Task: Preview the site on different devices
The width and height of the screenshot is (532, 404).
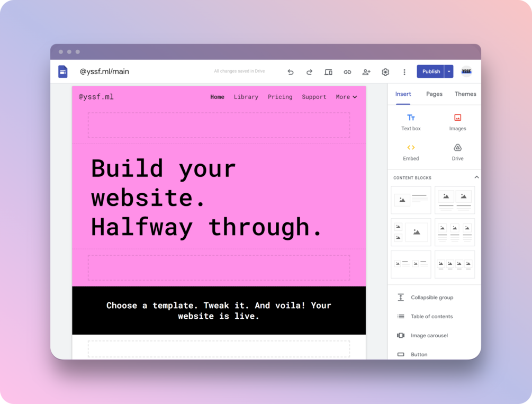Action: [x=328, y=71]
